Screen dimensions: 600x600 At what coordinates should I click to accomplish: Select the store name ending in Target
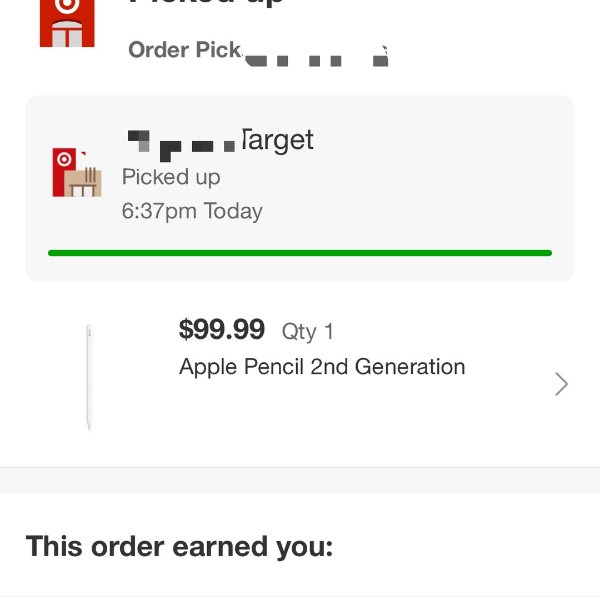(220, 142)
